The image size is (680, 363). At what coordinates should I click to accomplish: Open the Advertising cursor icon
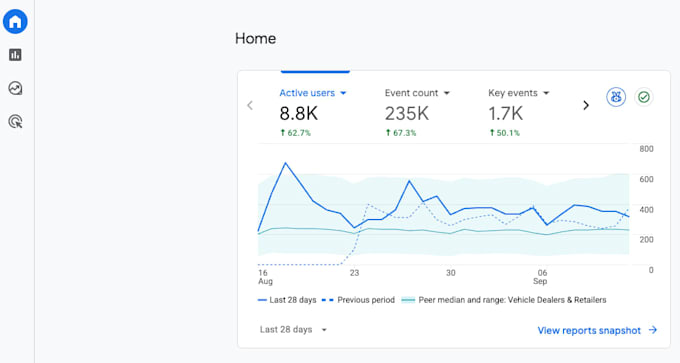tap(15, 121)
